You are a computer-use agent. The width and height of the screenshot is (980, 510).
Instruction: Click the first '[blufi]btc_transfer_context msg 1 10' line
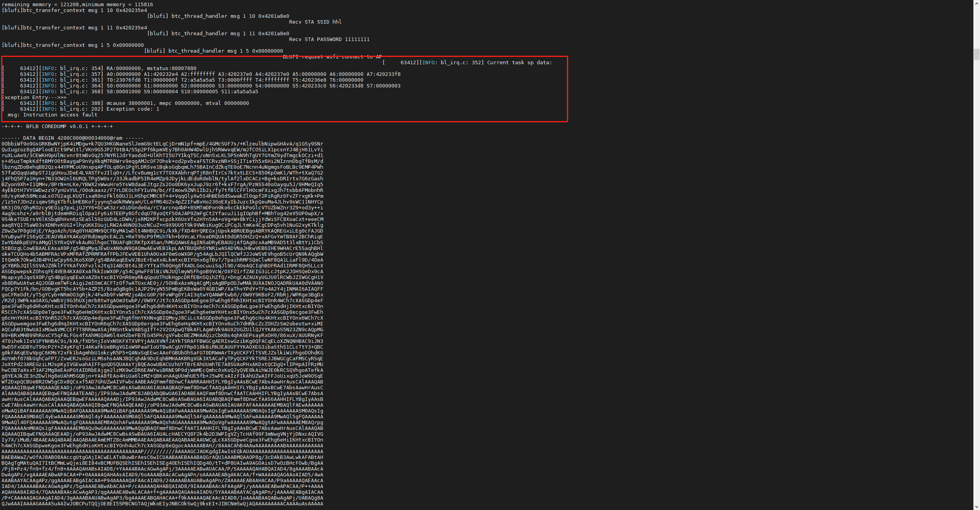coord(74,10)
